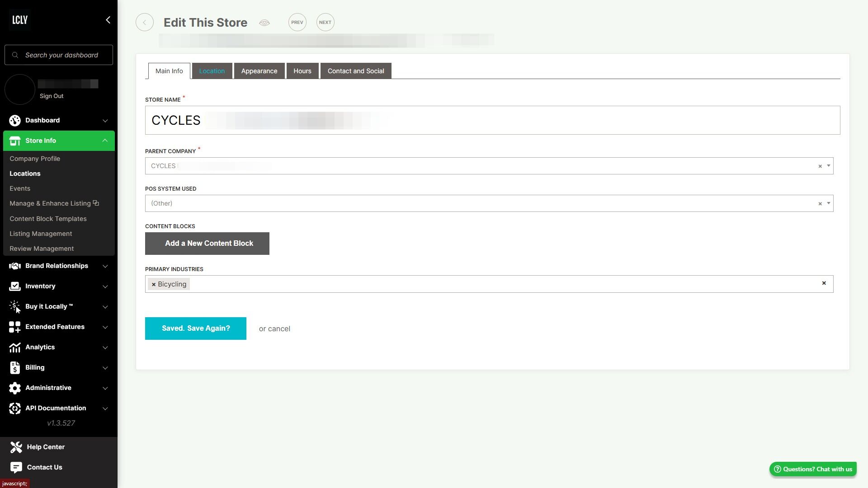Screen dimensions: 868x488
Task: Remove the Bicycling industry tag
Action: [154, 284]
